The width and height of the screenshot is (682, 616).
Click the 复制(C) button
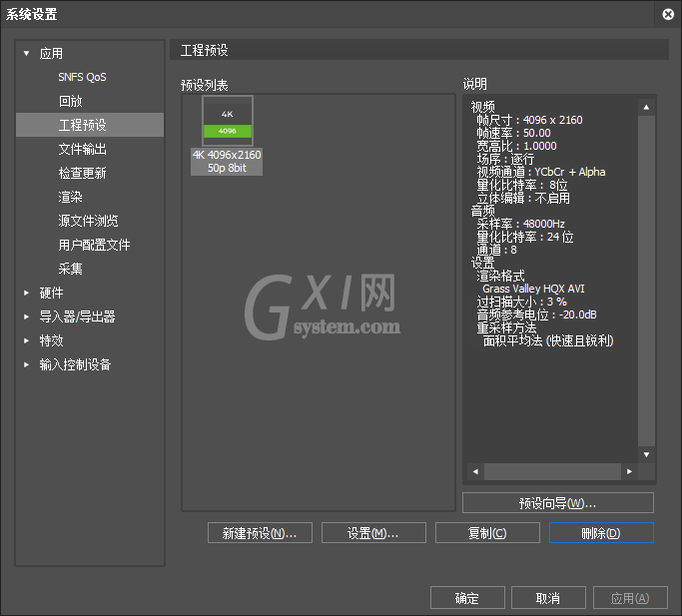pos(487,533)
